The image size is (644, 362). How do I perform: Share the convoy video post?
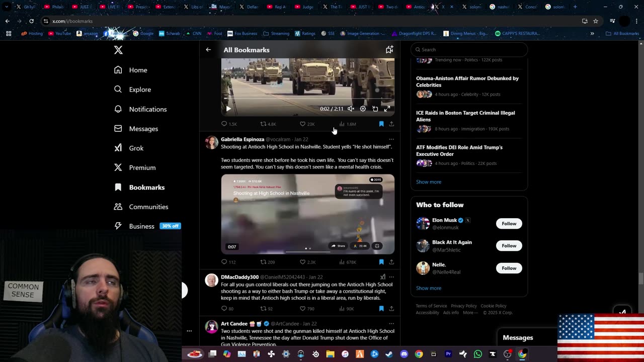pos(391,124)
